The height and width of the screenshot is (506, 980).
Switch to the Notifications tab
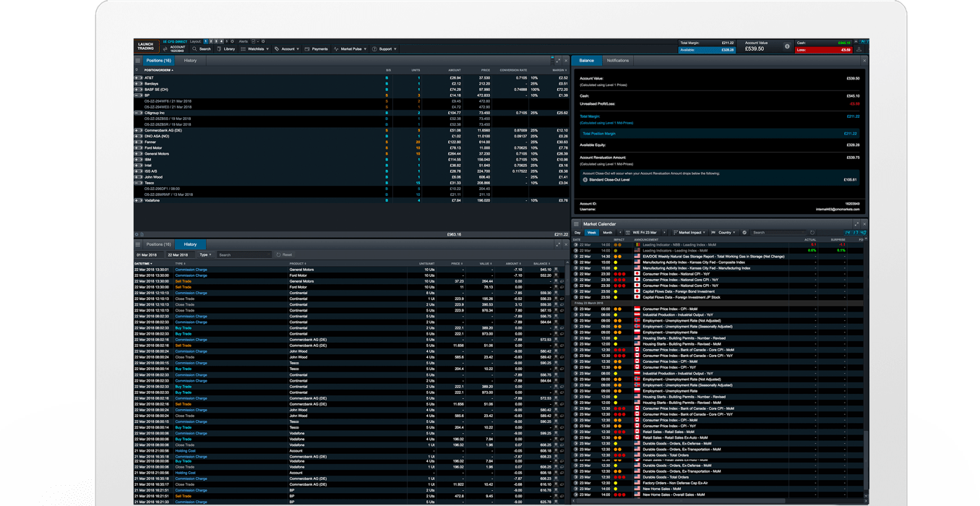tap(617, 61)
